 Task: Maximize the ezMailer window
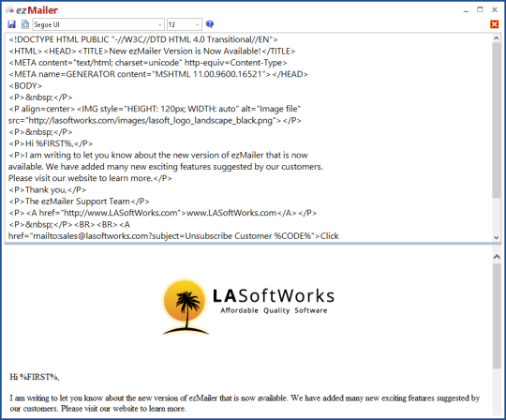[x=480, y=10]
